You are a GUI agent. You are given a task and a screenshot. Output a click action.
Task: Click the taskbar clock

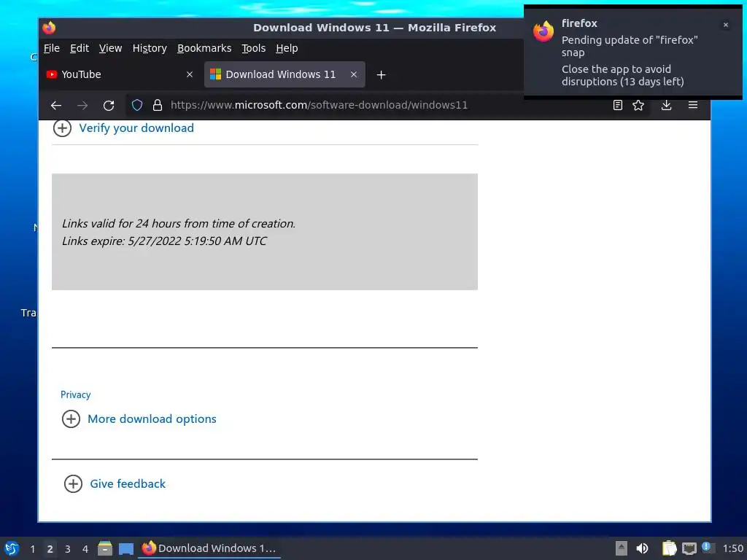point(732,548)
